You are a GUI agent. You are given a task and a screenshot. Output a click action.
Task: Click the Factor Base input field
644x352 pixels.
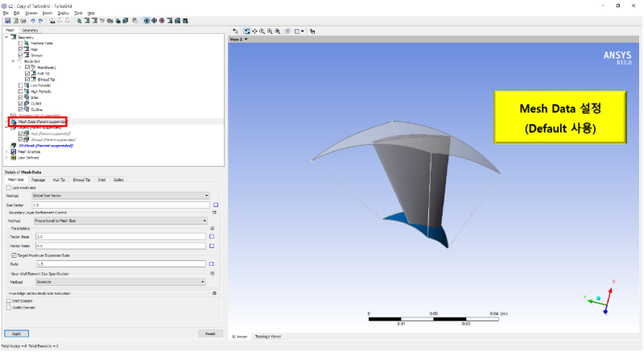click(x=121, y=237)
